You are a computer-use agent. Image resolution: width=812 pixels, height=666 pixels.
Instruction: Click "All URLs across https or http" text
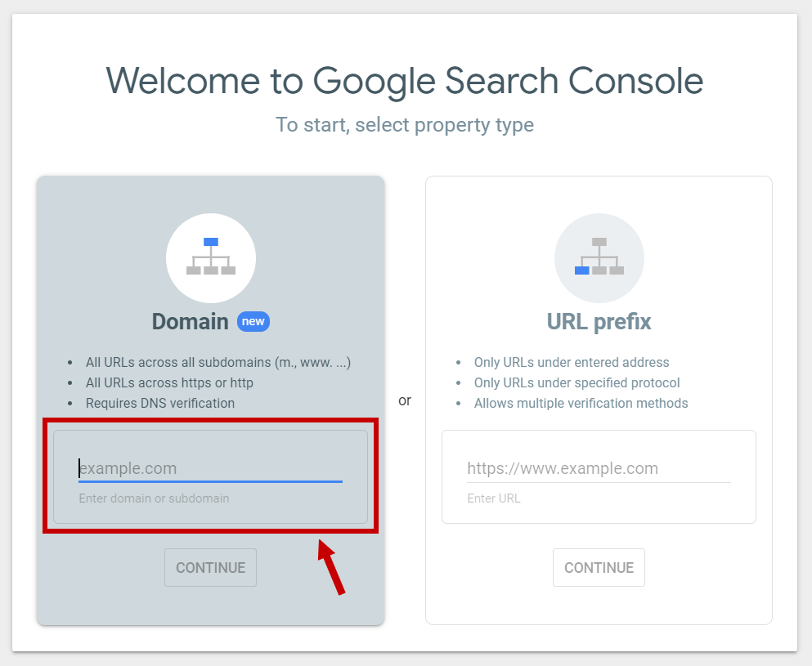(169, 383)
